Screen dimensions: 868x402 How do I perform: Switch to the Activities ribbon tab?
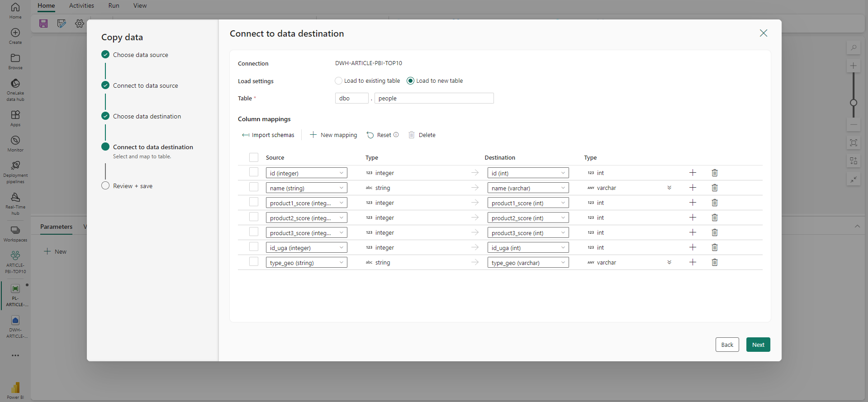(x=81, y=6)
